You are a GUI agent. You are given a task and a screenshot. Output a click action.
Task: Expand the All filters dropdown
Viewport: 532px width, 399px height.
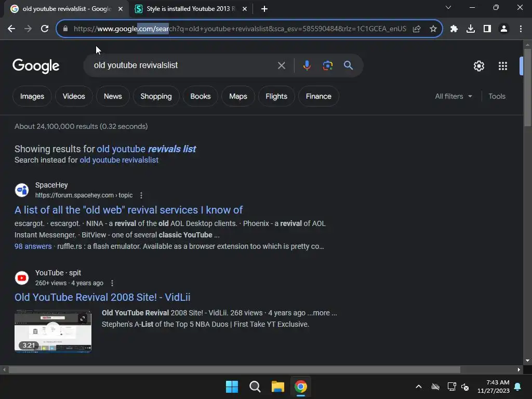453,96
